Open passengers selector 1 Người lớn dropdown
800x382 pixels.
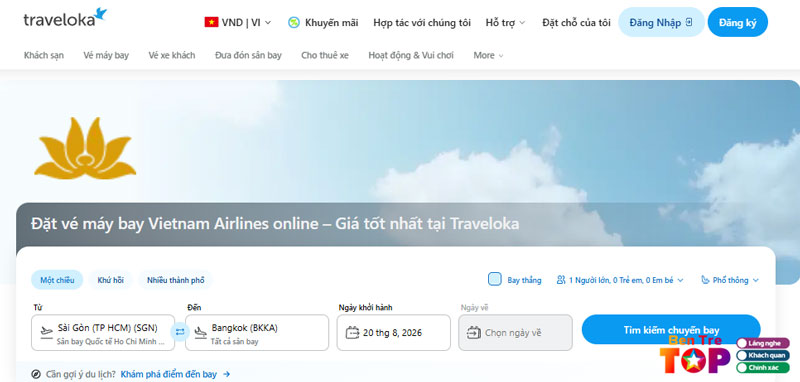click(620, 280)
